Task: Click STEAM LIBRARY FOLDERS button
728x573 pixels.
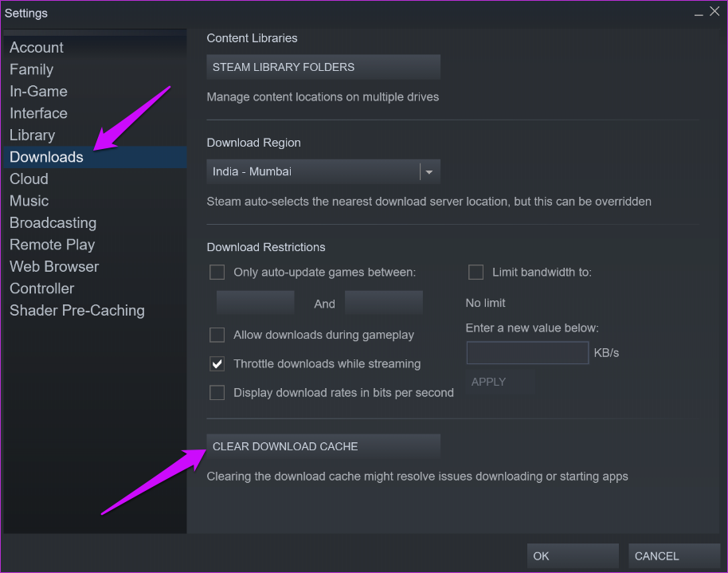Action: pyautogui.click(x=323, y=67)
